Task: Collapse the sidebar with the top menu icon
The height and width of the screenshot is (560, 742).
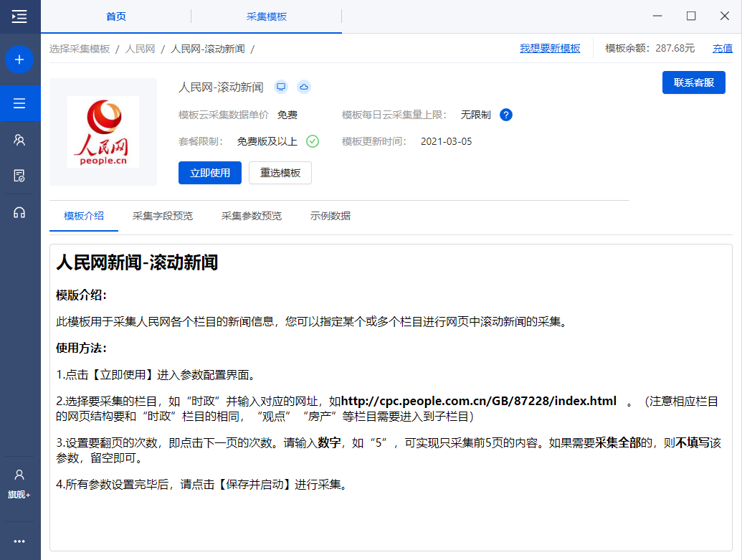Action: coord(19,16)
